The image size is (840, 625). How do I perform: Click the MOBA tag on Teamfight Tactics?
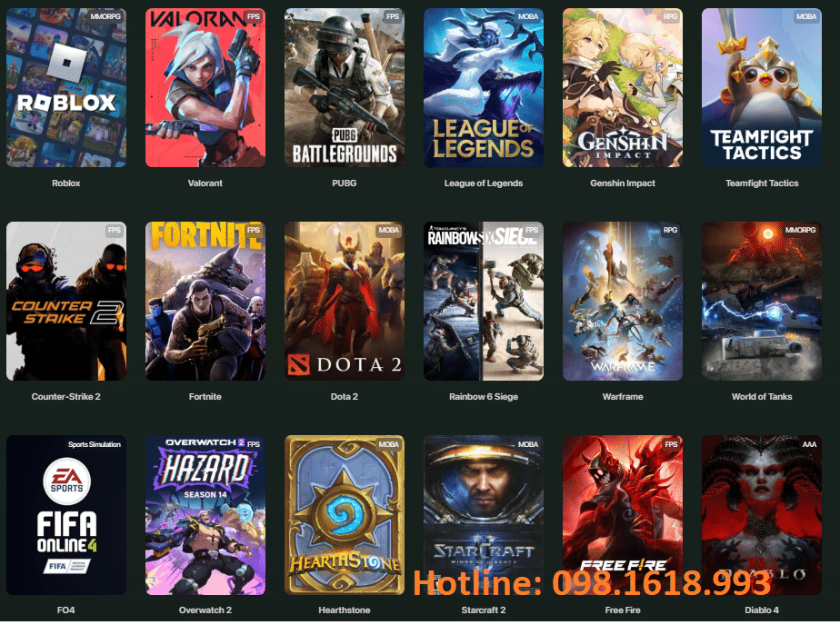coord(806,16)
